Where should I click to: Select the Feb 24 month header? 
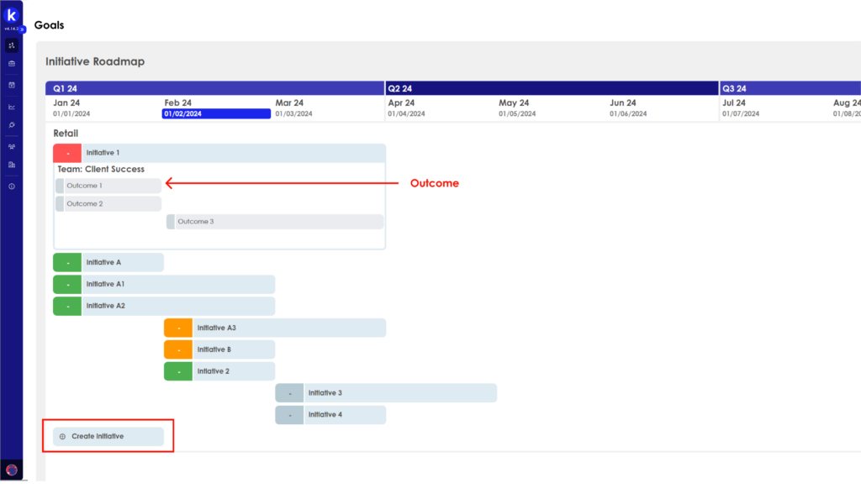(216, 108)
